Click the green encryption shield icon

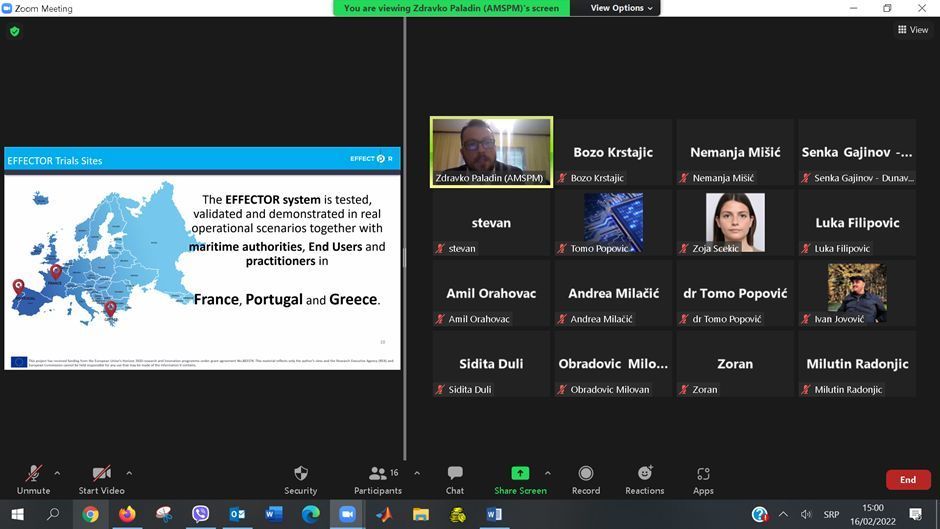14,31
